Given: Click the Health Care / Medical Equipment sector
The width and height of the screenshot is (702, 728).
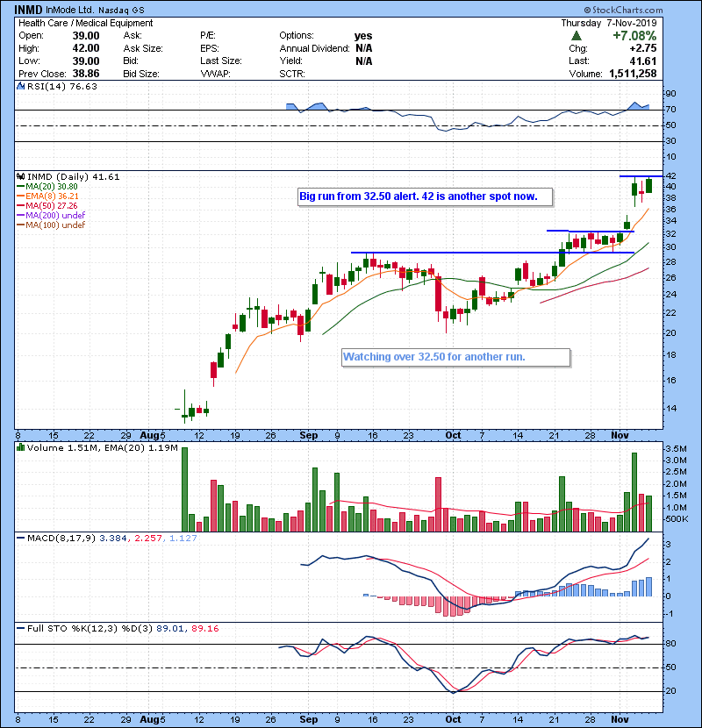Looking at the screenshot, I should click(x=85, y=23).
